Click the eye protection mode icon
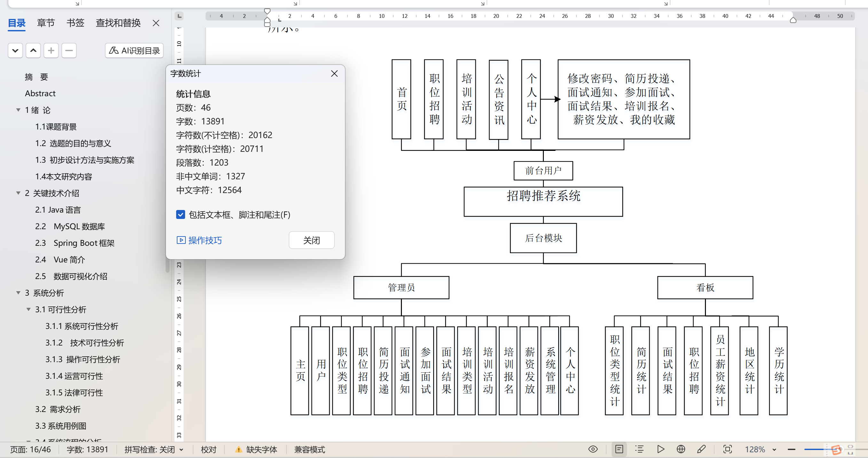This screenshot has width=868, height=458. [x=593, y=449]
